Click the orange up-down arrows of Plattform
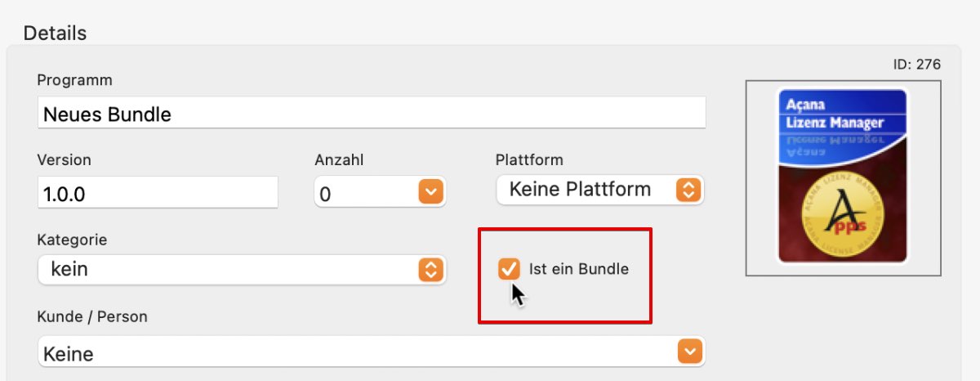This screenshot has width=980, height=381. pos(688,190)
